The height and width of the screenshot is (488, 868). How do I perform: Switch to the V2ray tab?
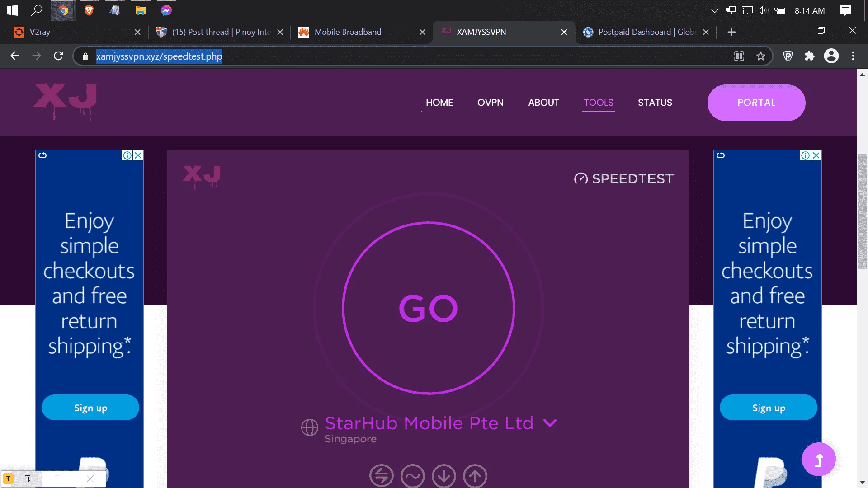point(77,32)
